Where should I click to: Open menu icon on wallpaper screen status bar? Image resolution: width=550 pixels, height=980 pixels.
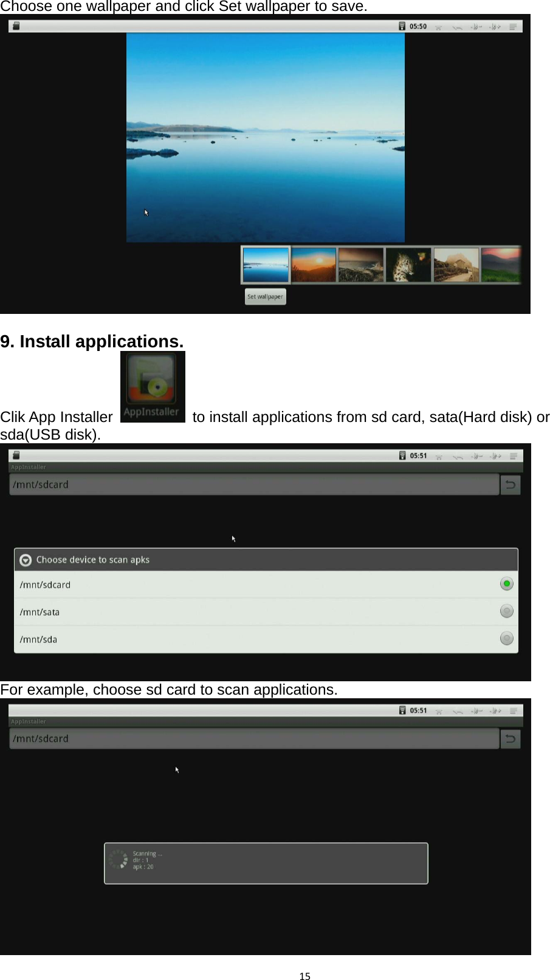(x=514, y=27)
